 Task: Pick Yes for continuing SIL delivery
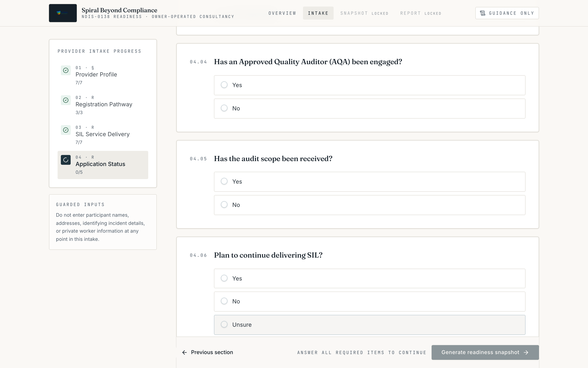[x=370, y=278]
